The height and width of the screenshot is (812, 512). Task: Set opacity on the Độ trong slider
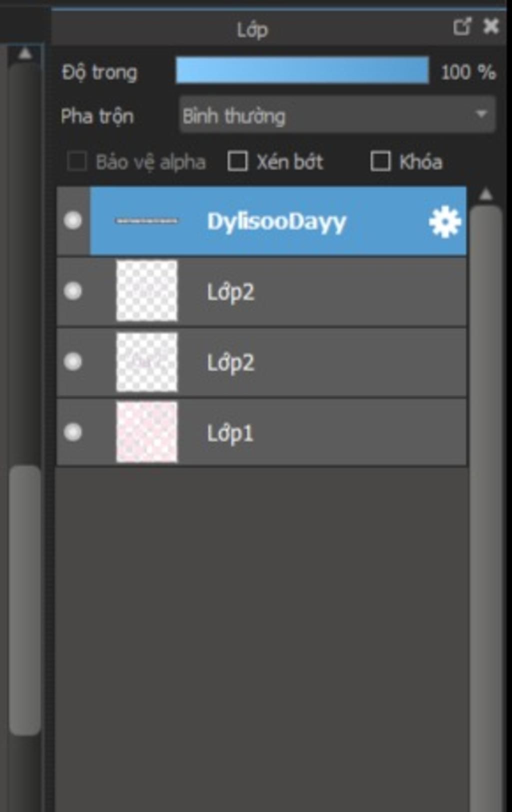[x=302, y=71]
